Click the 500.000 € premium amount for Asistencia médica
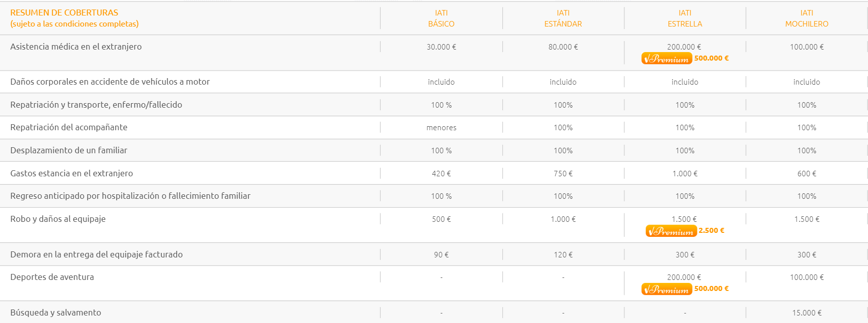The image size is (868, 323). pyautogui.click(x=711, y=58)
